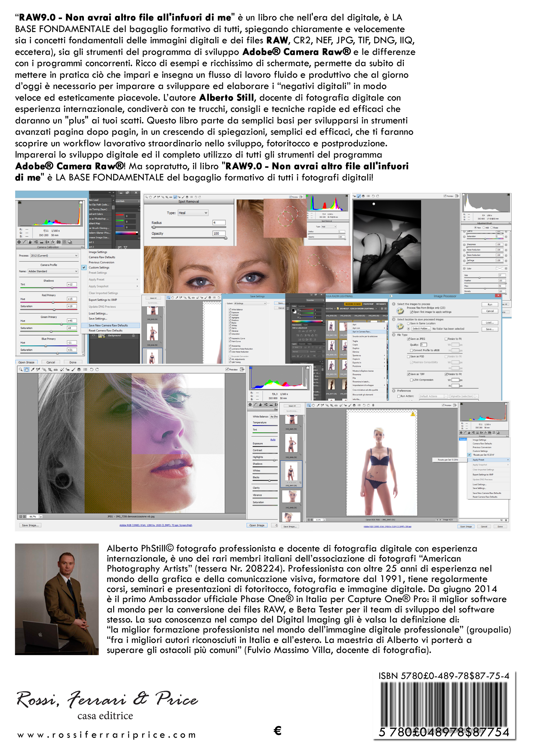Open the Process 2012 (Current) dropdown
This screenshot has height=756, width=533.
point(54,255)
